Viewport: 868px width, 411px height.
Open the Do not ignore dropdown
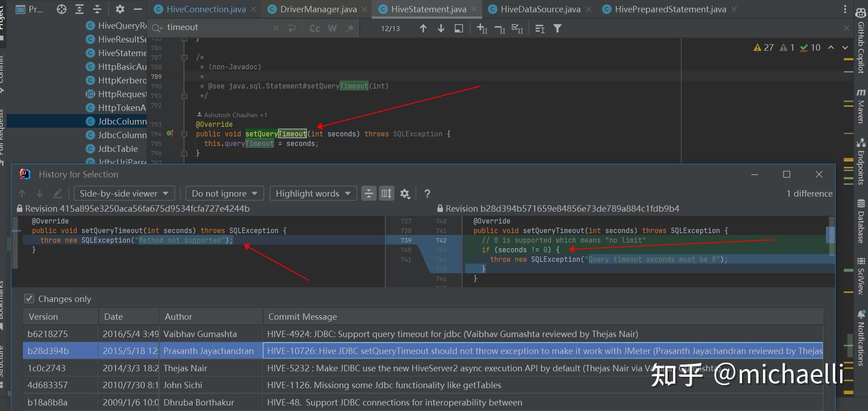(224, 194)
